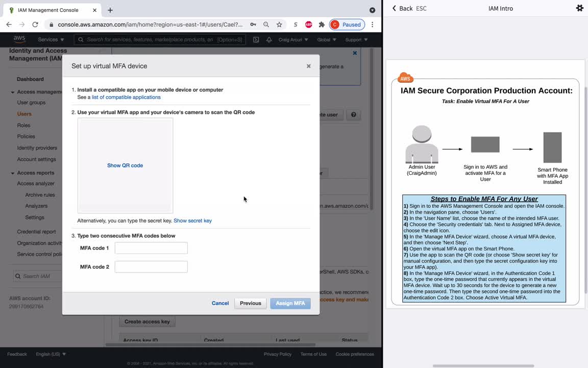Cancel the virtual MFA setup

coord(220,303)
